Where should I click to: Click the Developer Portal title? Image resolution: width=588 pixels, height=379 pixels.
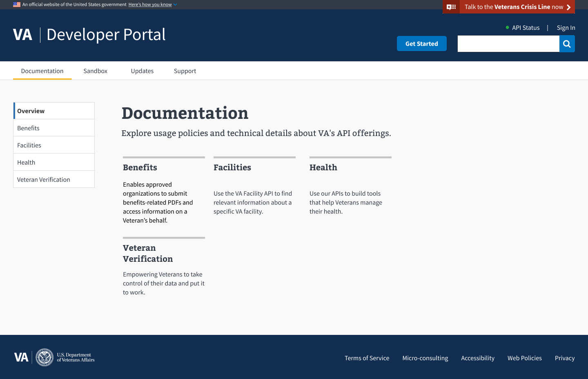pos(106,35)
